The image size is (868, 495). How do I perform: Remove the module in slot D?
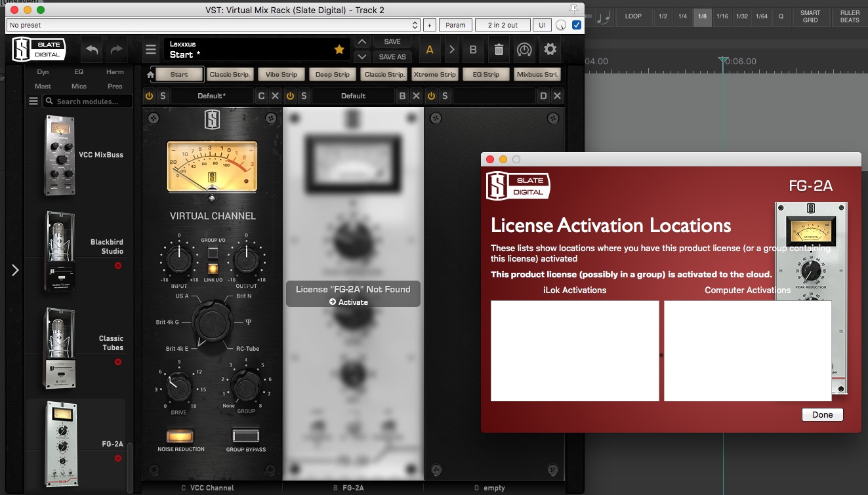[557, 96]
